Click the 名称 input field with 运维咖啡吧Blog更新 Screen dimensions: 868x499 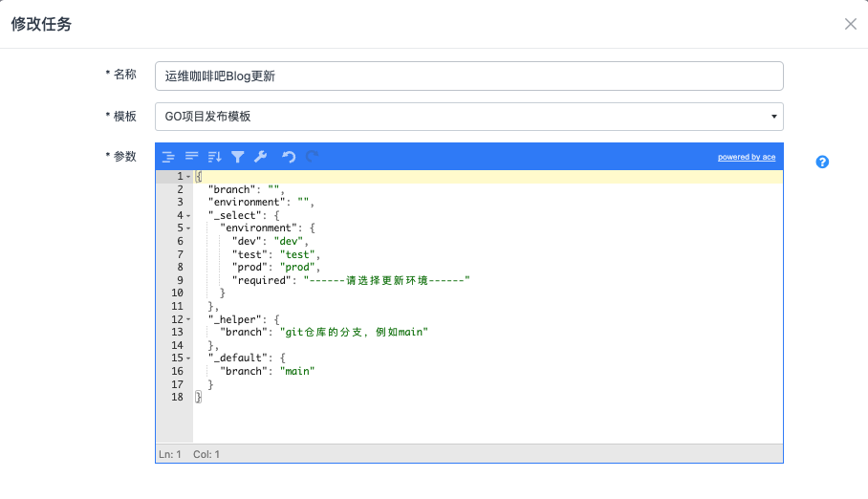coord(468,76)
